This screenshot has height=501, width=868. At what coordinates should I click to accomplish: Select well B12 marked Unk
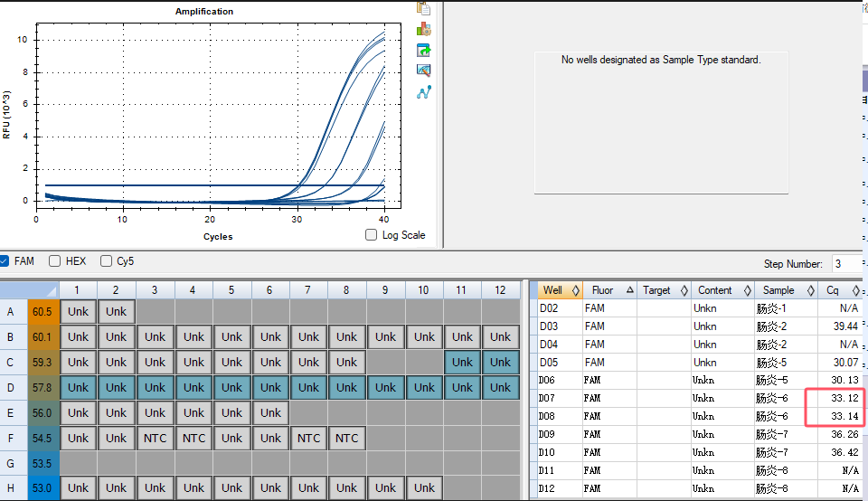point(500,336)
